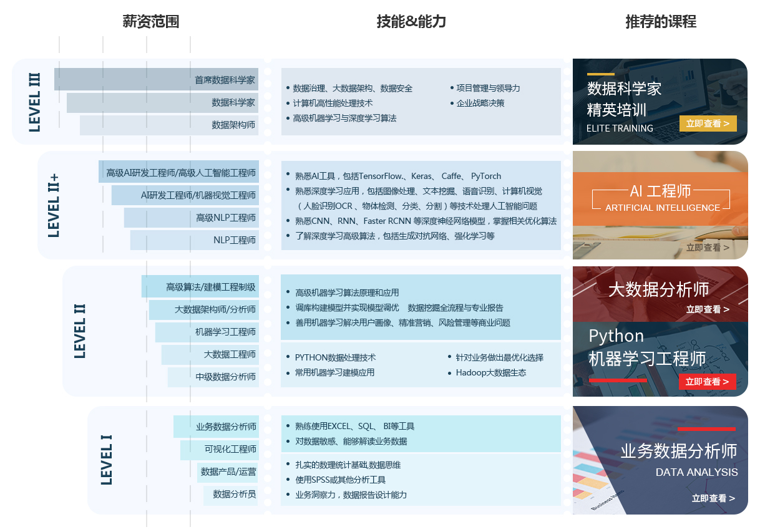Select AI研发工程师/机器视觉工程师 bar
Screen dimensions: 760x532
185,195
